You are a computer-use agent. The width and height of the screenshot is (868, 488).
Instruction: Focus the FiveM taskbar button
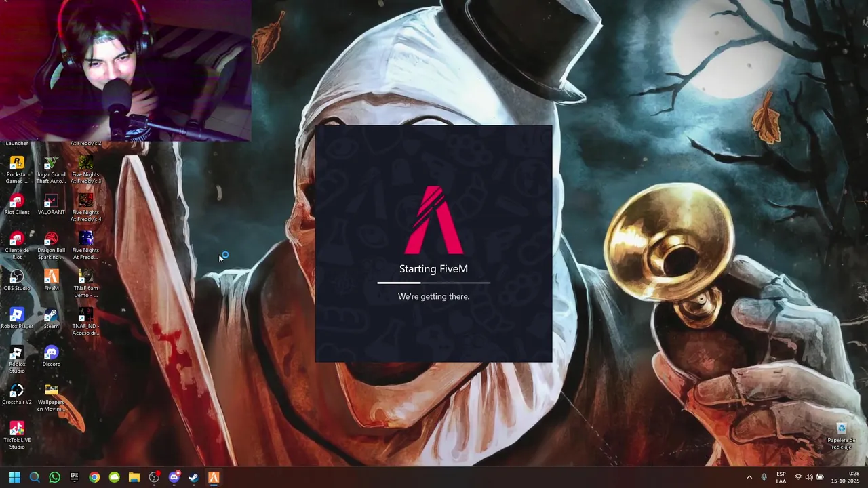click(214, 477)
